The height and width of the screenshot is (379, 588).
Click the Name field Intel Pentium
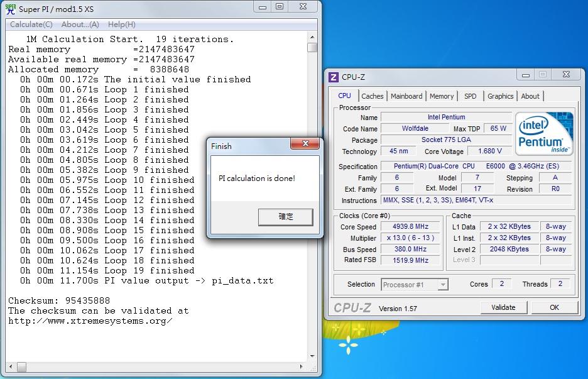click(446, 117)
